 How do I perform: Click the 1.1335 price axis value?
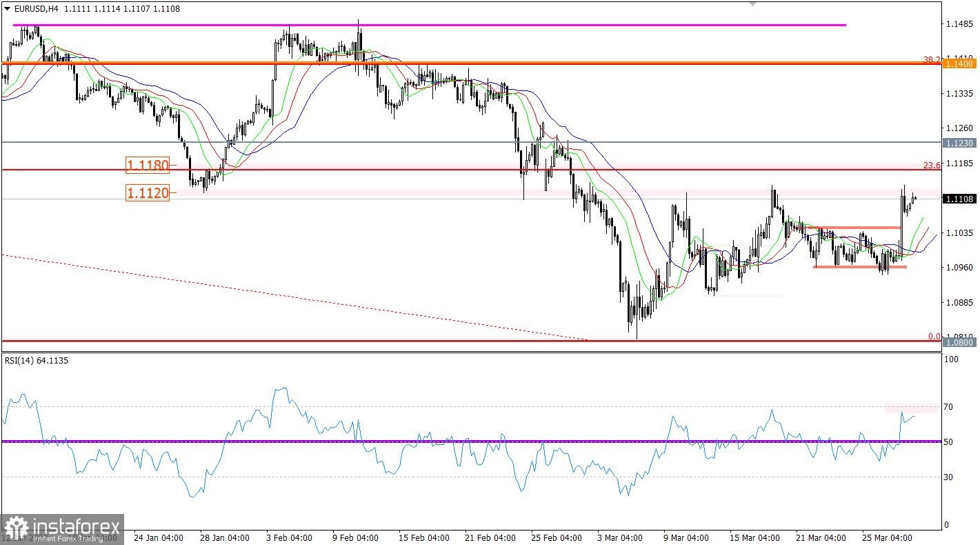pyautogui.click(x=960, y=93)
